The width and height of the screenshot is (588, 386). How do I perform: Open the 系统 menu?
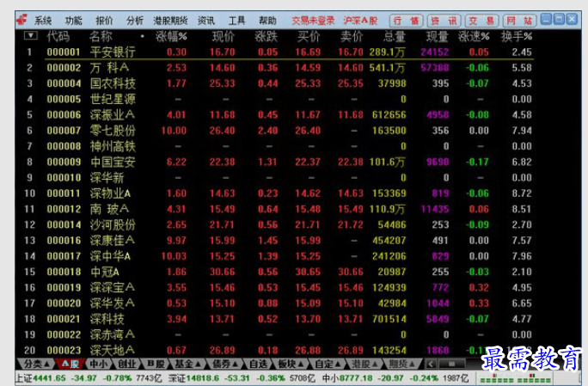click(43, 21)
